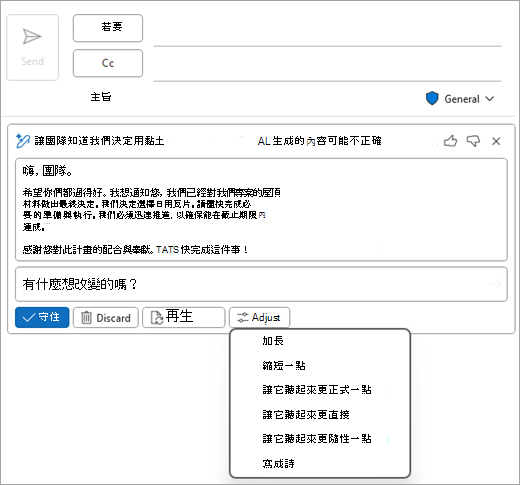The image size is (520, 485).
Task: Click the Cc recipients button
Action: (108, 63)
